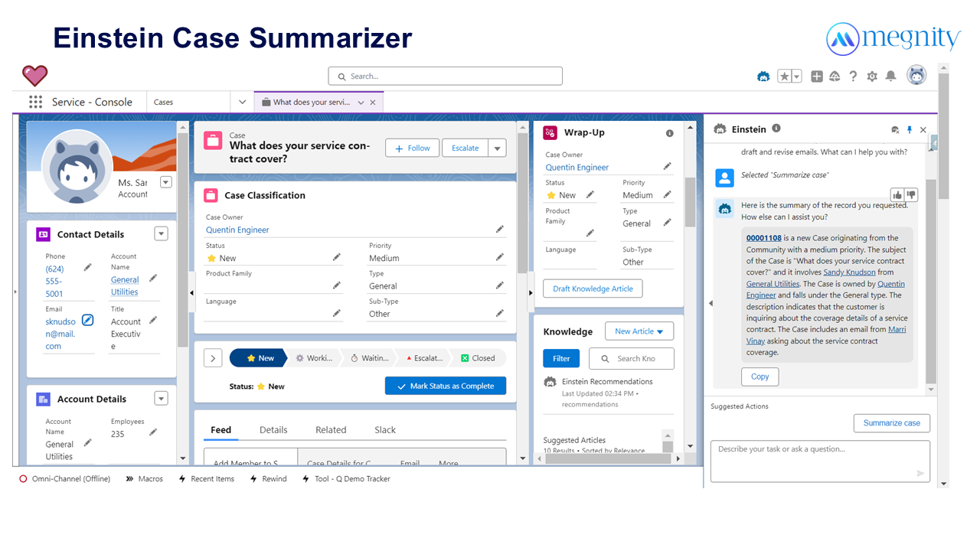Copy the Einstein summary
The width and height of the screenshot is (980, 551).
point(760,377)
